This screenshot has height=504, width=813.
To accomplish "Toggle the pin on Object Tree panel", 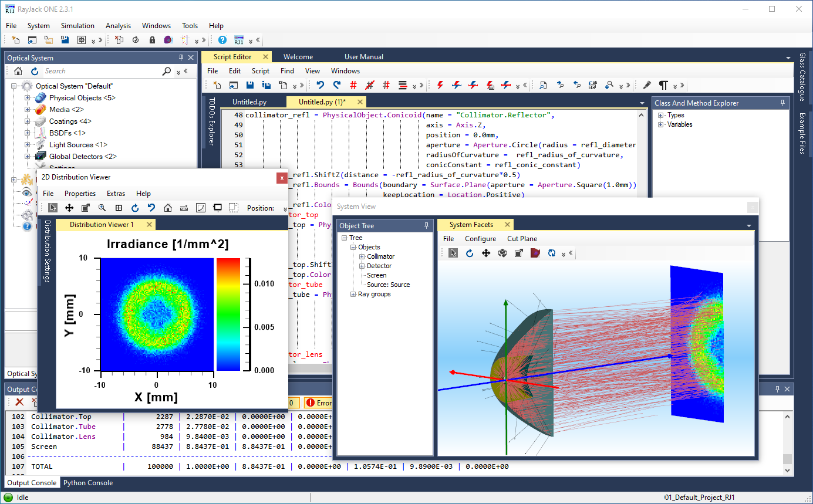I will (x=426, y=225).
